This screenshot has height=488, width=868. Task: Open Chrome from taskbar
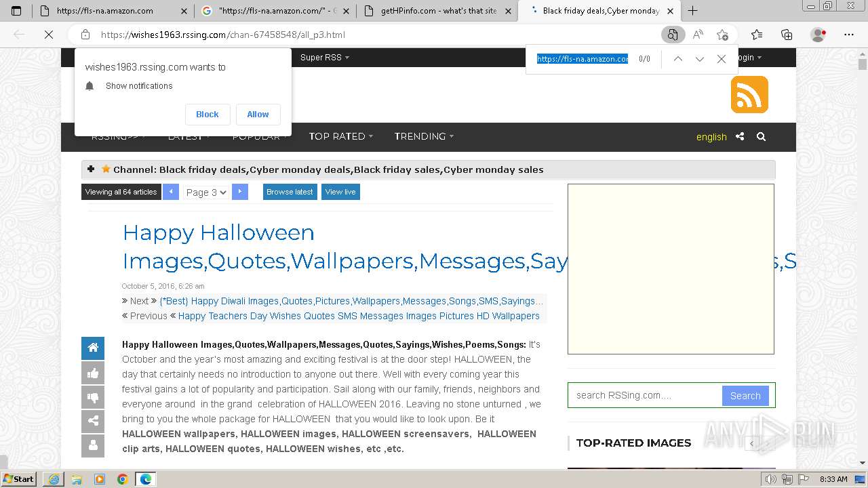[x=123, y=479]
